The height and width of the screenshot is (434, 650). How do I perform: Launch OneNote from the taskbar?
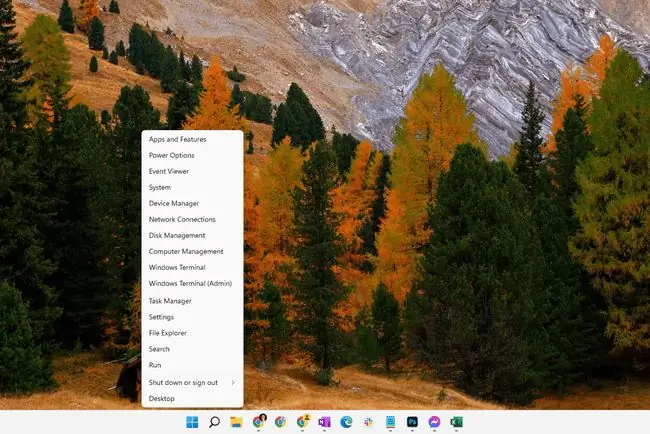click(324, 422)
